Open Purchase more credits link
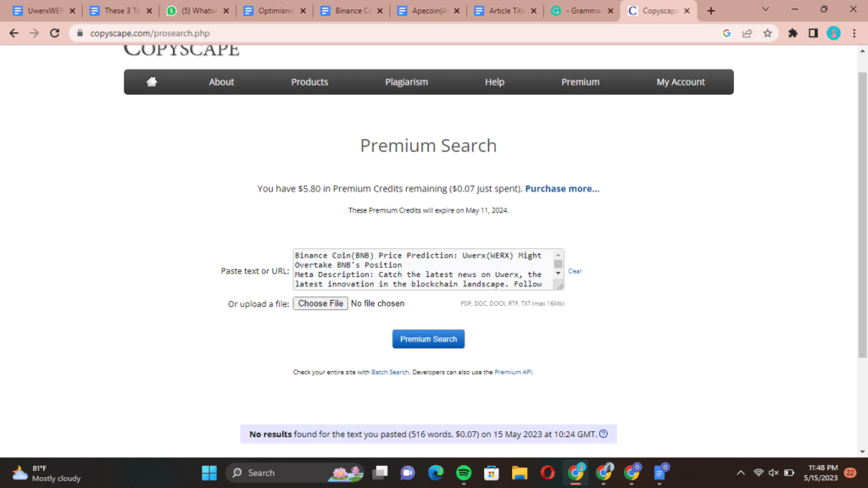The width and height of the screenshot is (868, 488). (x=562, y=189)
